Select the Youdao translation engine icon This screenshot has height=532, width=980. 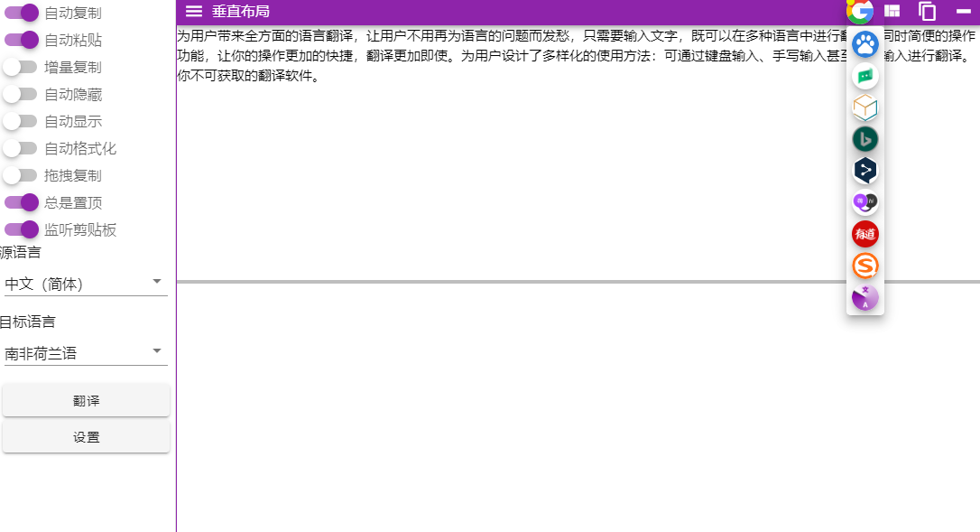864,234
